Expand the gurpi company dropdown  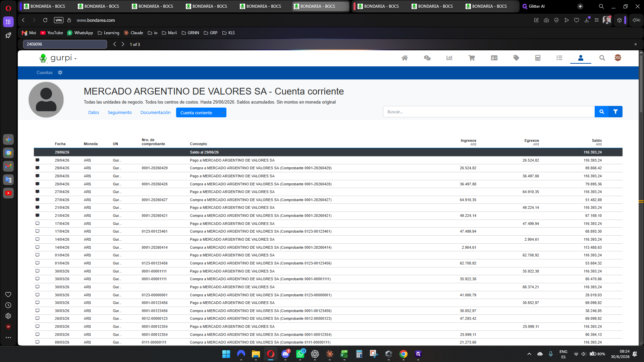pyautogui.click(x=75, y=59)
